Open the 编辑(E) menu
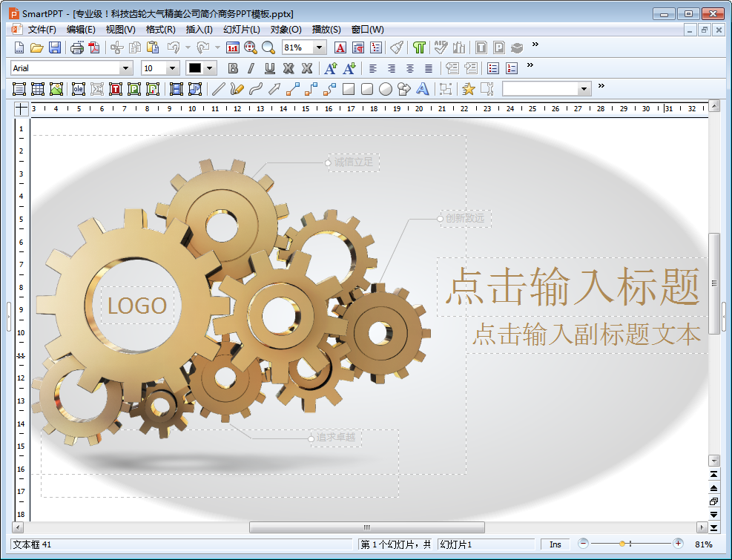Image resolution: width=732 pixels, height=560 pixels. tap(81, 30)
